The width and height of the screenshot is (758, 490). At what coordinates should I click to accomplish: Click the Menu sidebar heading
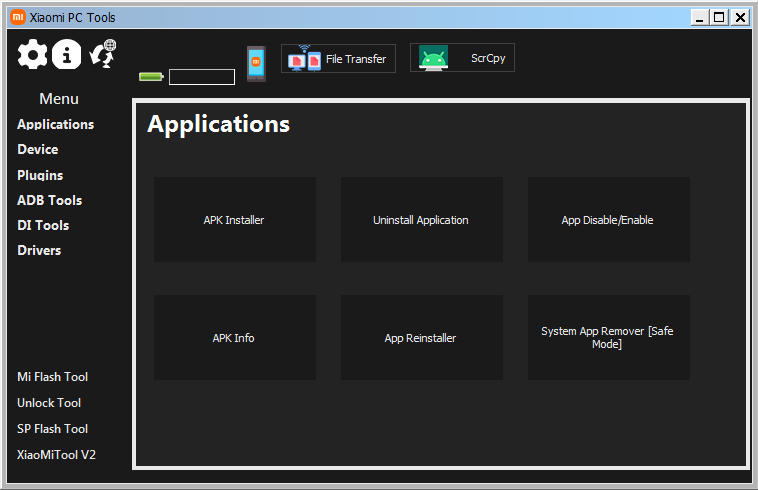click(59, 99)
